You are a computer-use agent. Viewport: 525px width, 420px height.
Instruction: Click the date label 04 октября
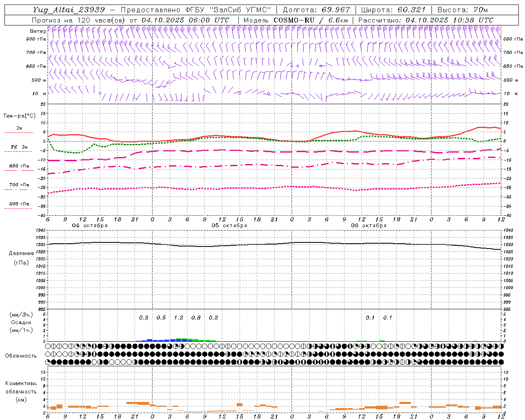90,226
